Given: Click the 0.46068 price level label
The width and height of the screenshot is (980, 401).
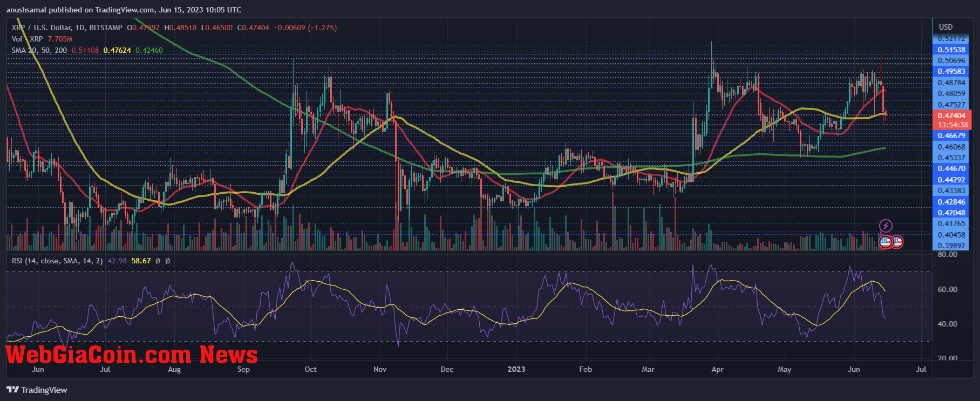Looking at the screenshot, I should pos(951,147).
